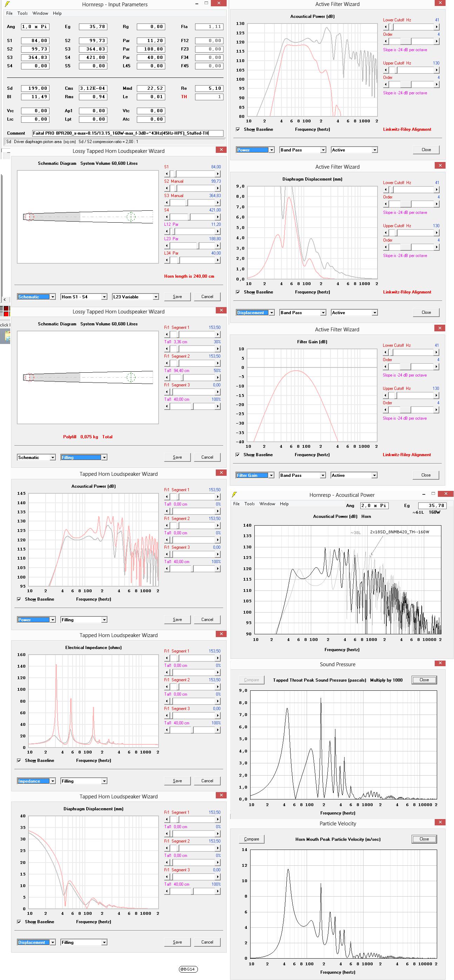Click Lower Cutoff left arrow in Acoustical Power filter wizard
454x980 pixels.
pyautogui.click(x=386, y=27)
